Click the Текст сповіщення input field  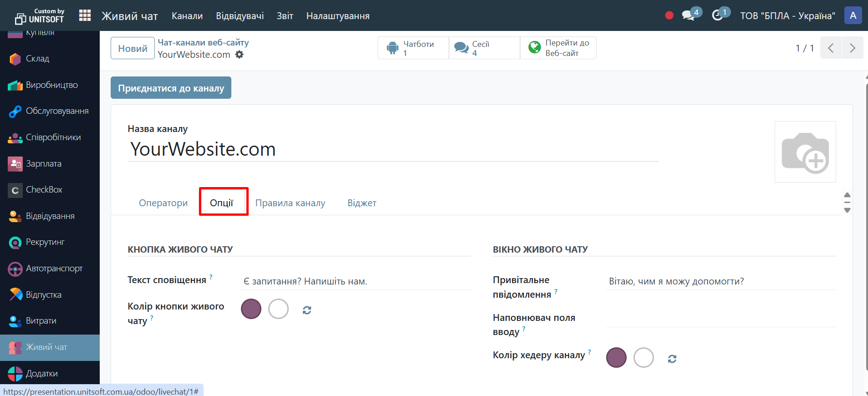(x=355, y=281)
